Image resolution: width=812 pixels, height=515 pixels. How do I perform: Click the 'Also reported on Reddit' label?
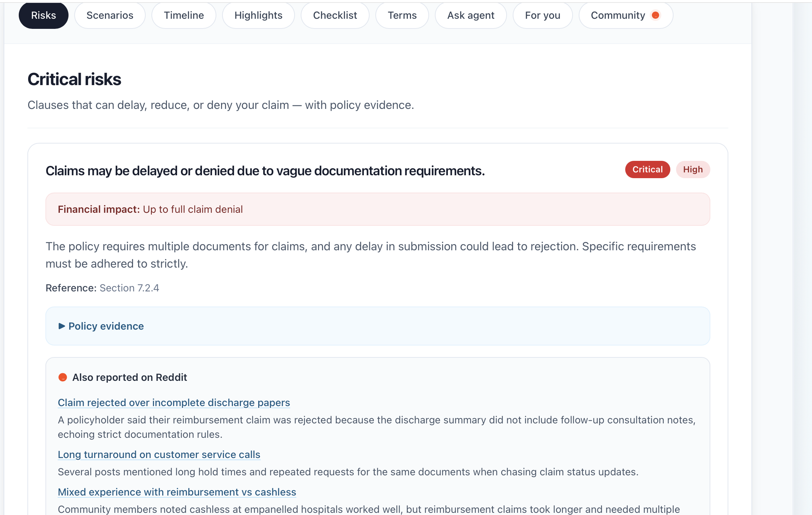tap(129, 377)
